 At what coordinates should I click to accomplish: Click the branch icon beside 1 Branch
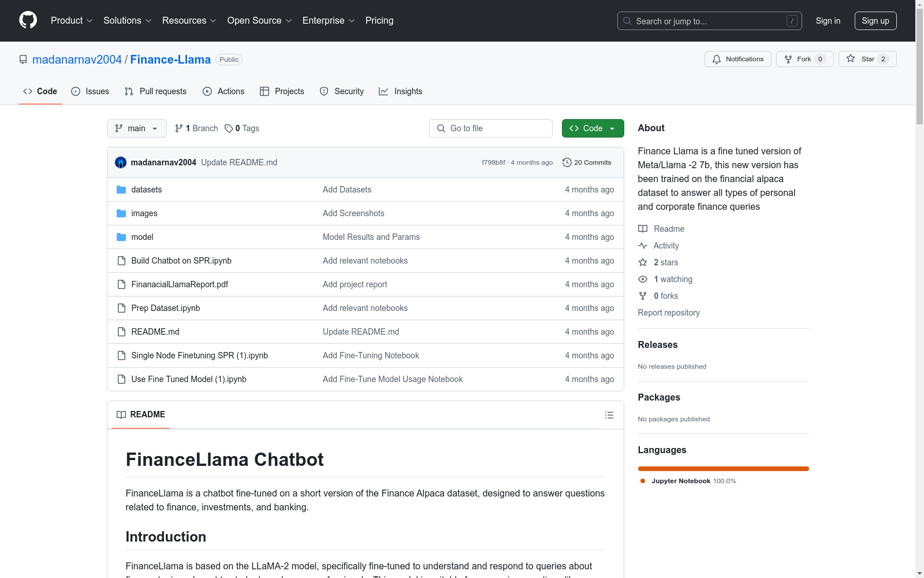pos(179,128)
